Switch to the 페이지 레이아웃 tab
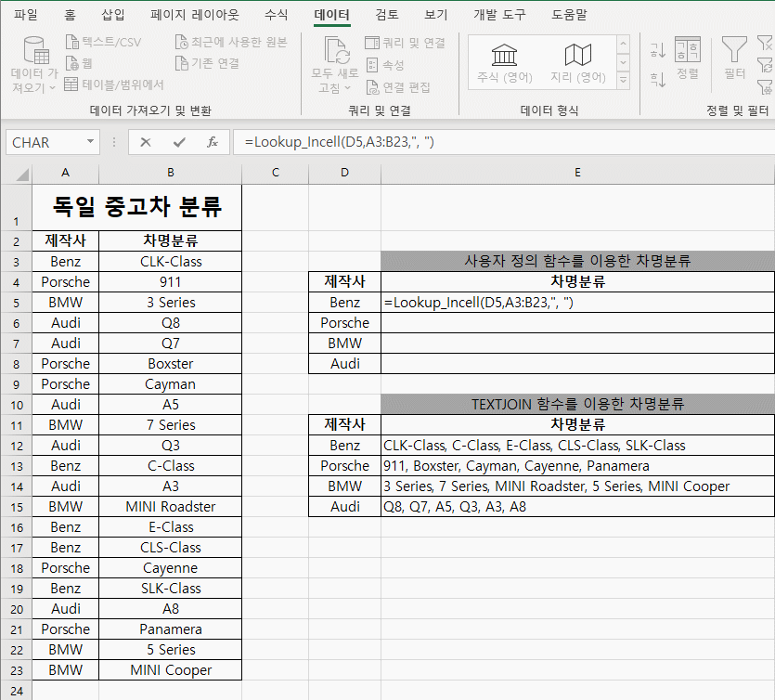The width and height of the screenshot is (775, 700). (x=195, y=15)
